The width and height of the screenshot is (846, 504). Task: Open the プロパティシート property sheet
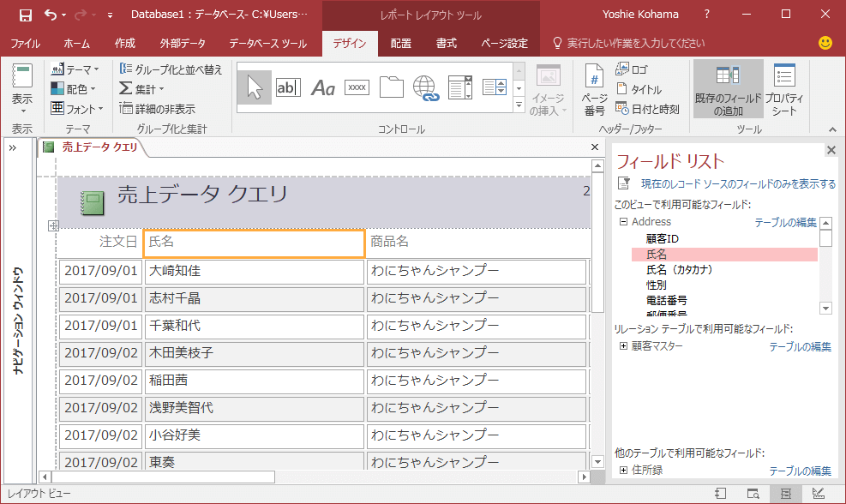point(783,90)
